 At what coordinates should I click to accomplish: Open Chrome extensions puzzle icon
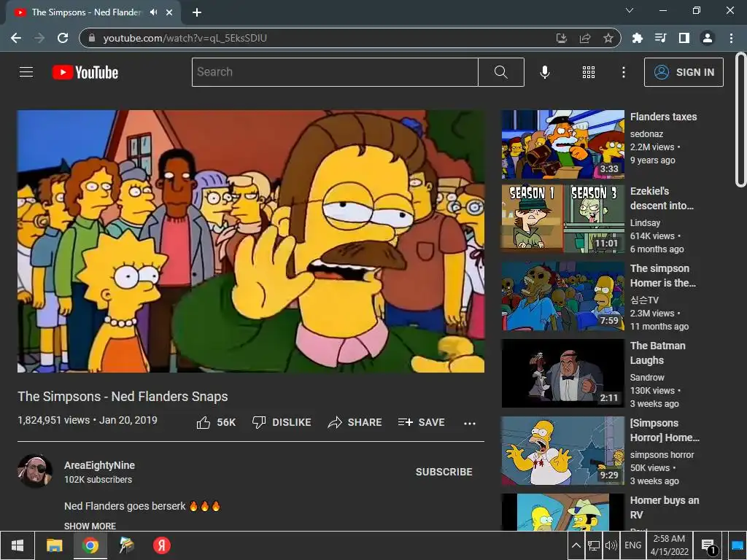point(637,38)
